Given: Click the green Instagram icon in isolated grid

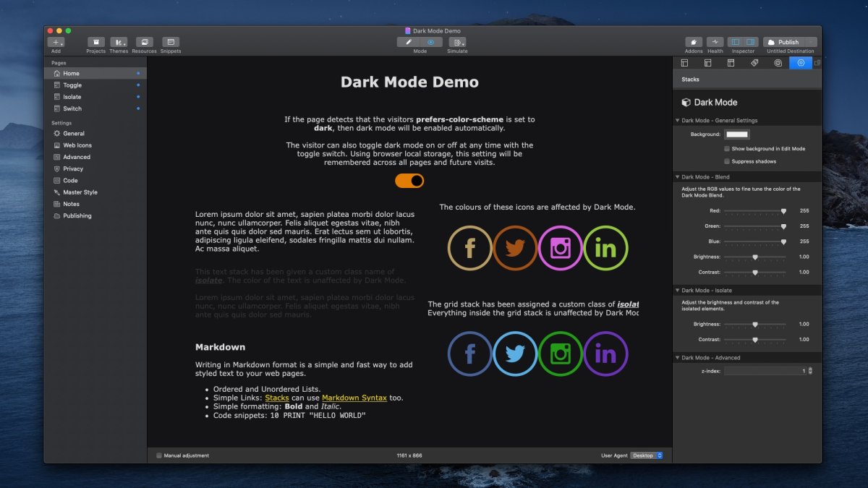Looking at the screenshot, I should [x=561, y=354].
